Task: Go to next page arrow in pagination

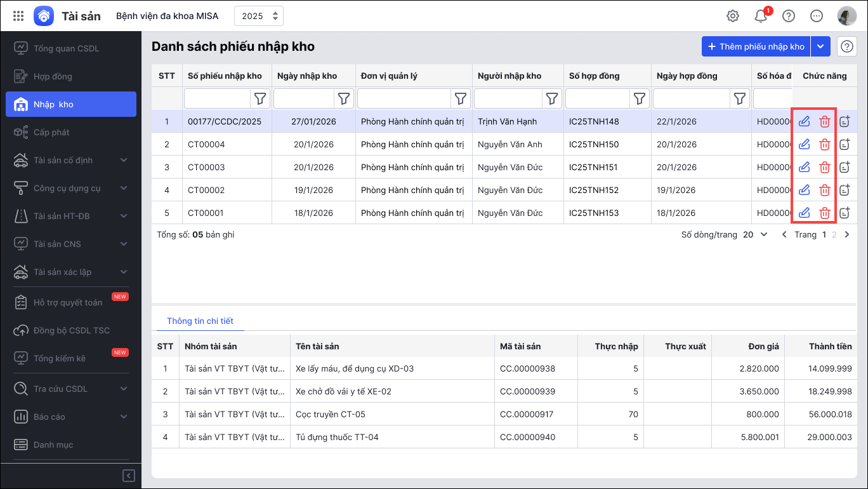Action: pyautogui.click(x=846, y=234)
